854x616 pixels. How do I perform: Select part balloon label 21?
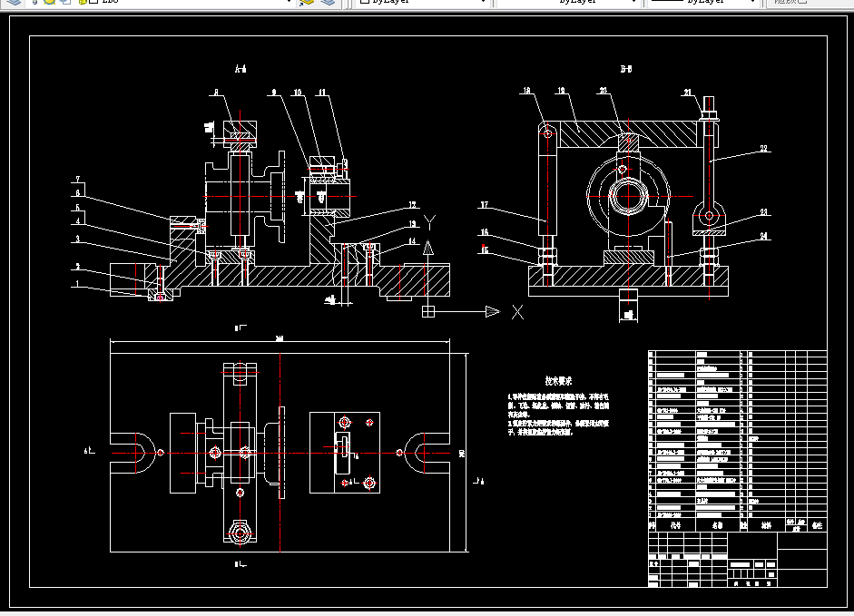687,92
